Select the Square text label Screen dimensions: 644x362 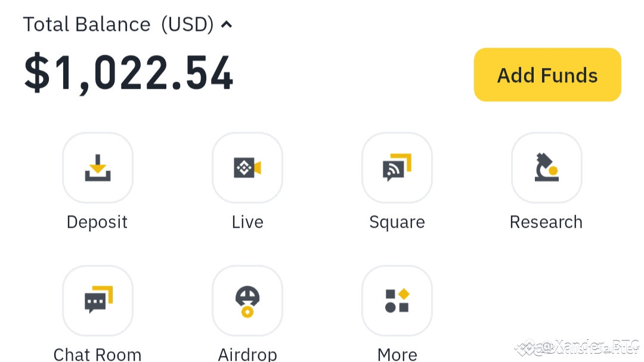[x=397, y=222]
